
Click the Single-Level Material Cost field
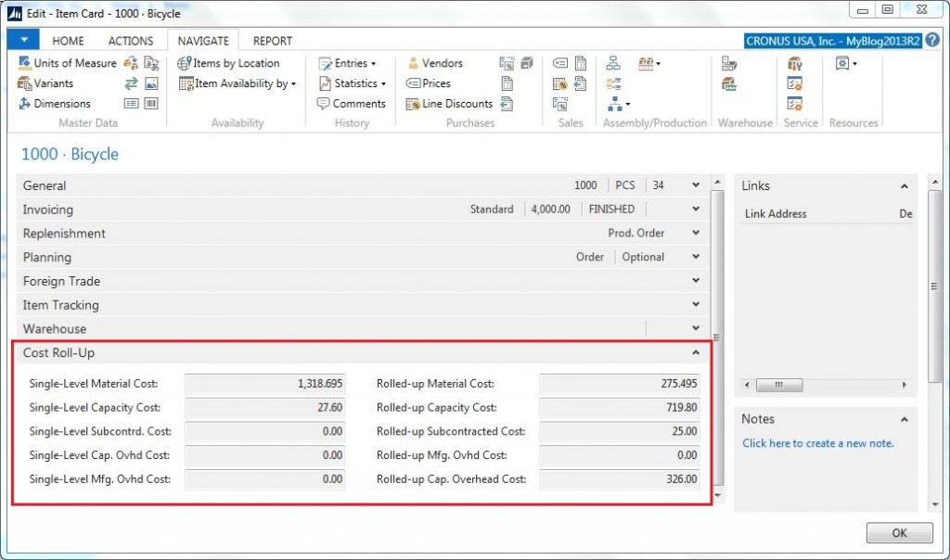[x=264, y=384]
